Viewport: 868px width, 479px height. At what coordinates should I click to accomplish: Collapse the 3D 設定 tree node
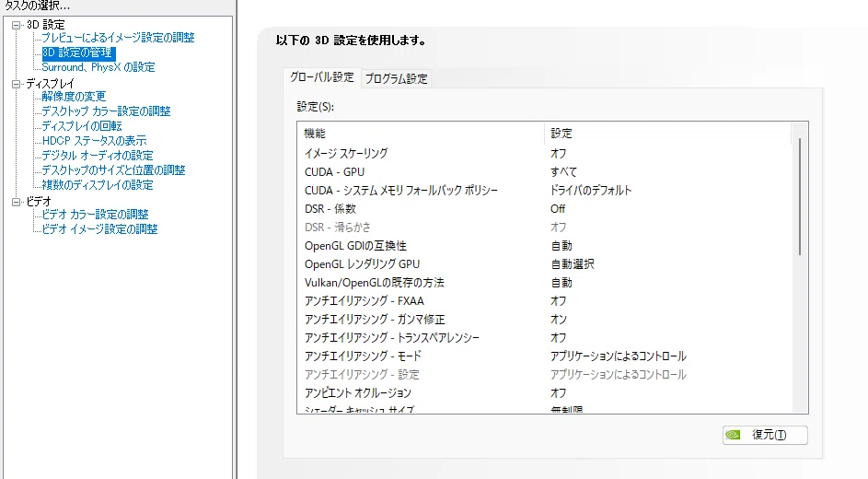click(16, 25)
